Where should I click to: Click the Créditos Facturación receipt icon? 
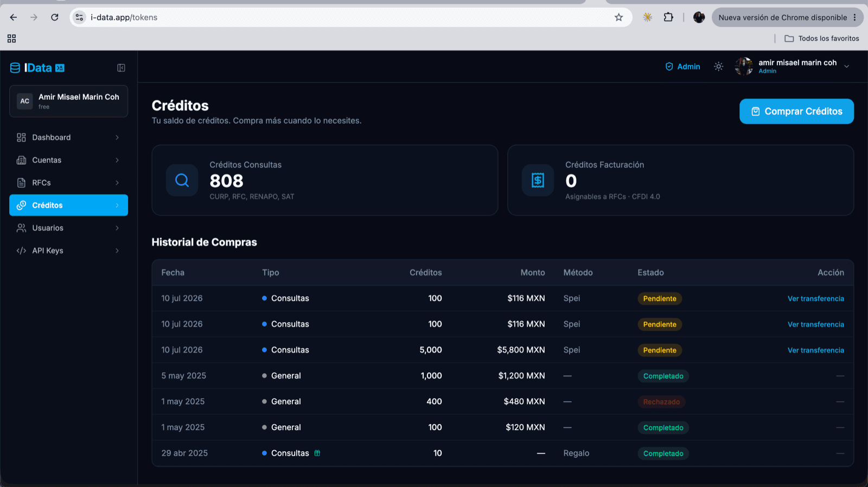538,180
